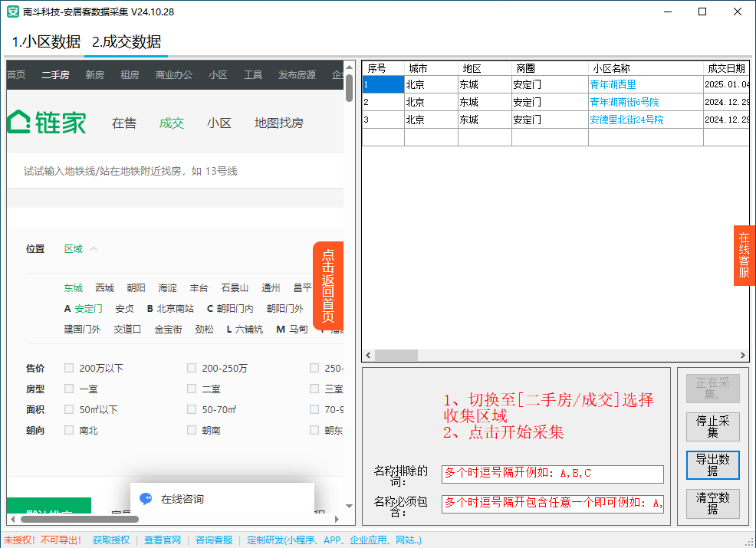The height and width of the screenshot is (548, 756).
Task: Open 租房 in the site navigation
Action: (130, 74)
